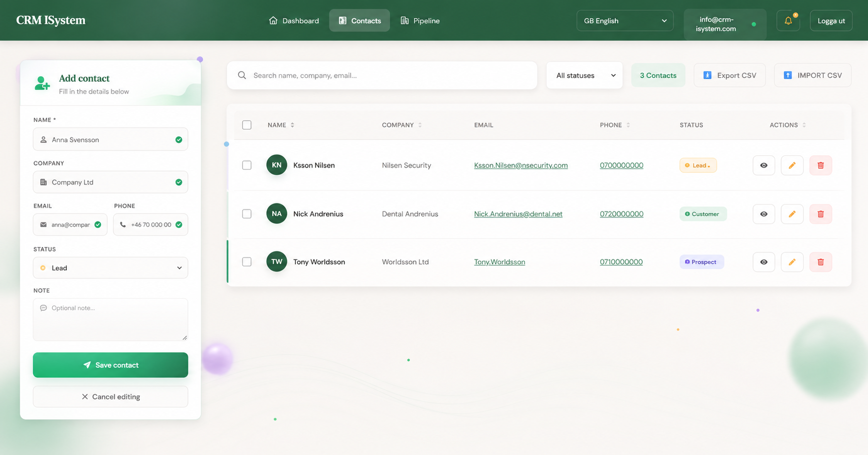868x455 pixels.
Task: Edit Ksson Nilsen with pencil icon
Action: pyautogui.click(x=792, y=165)
